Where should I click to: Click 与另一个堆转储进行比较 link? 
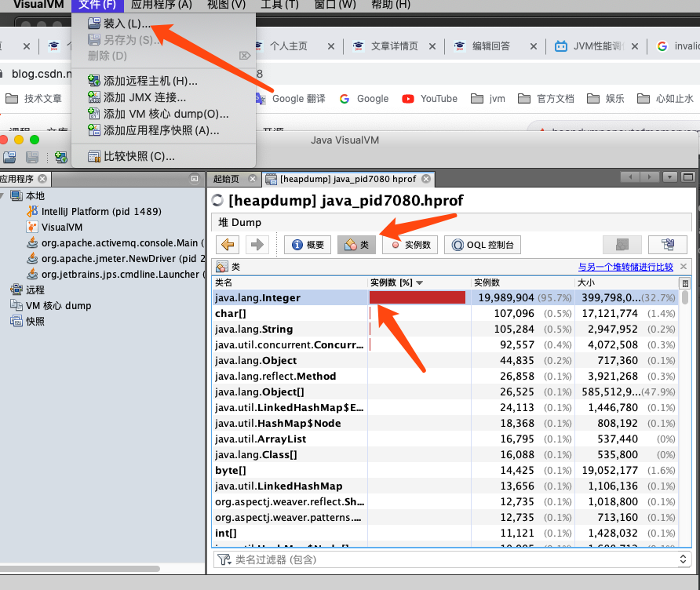(625, 267)
